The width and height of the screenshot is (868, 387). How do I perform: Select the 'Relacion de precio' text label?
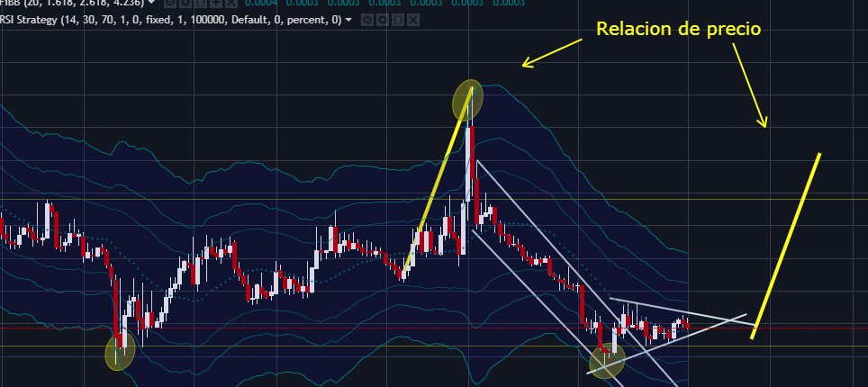click(x=679, y=29)
